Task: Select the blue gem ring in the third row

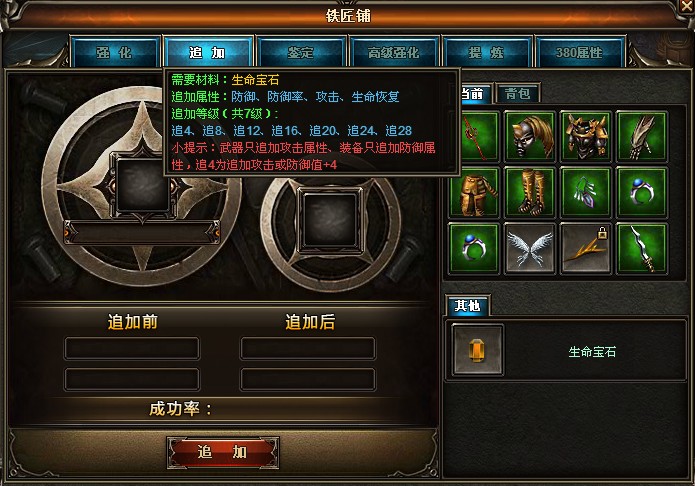Action: coord(474,248)
